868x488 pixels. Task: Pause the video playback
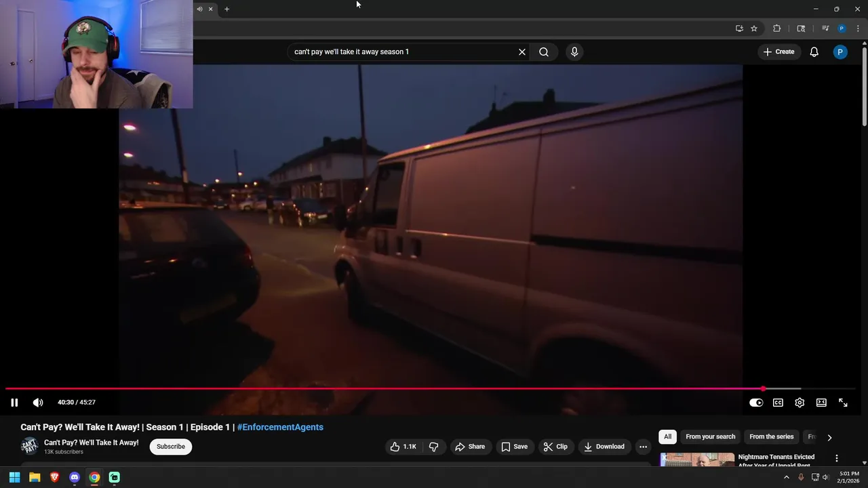14,403
